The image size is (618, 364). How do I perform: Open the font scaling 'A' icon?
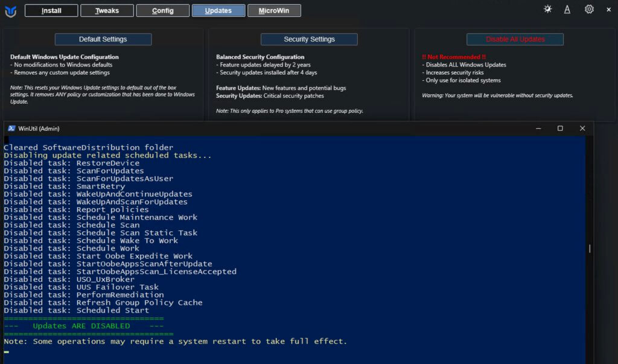point(567,10)
